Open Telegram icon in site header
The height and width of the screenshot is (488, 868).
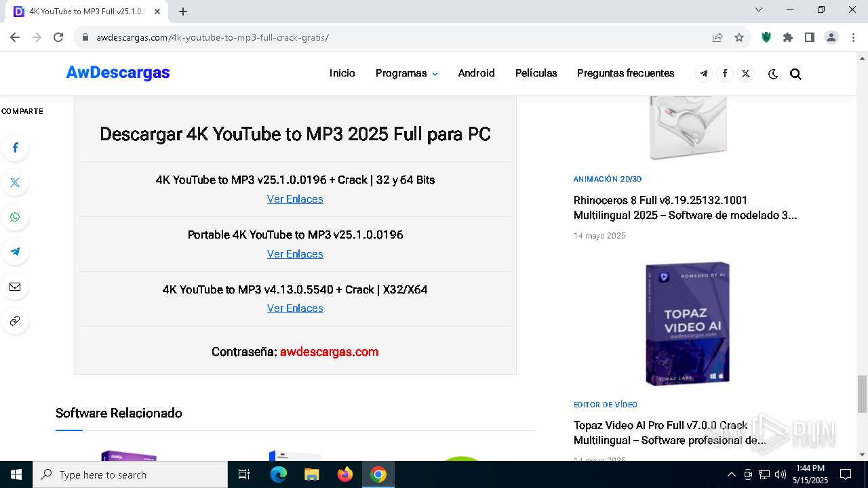tap(704, 74)
